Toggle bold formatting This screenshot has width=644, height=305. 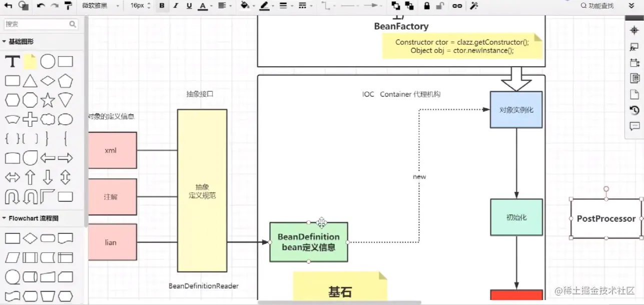point(162,6)
